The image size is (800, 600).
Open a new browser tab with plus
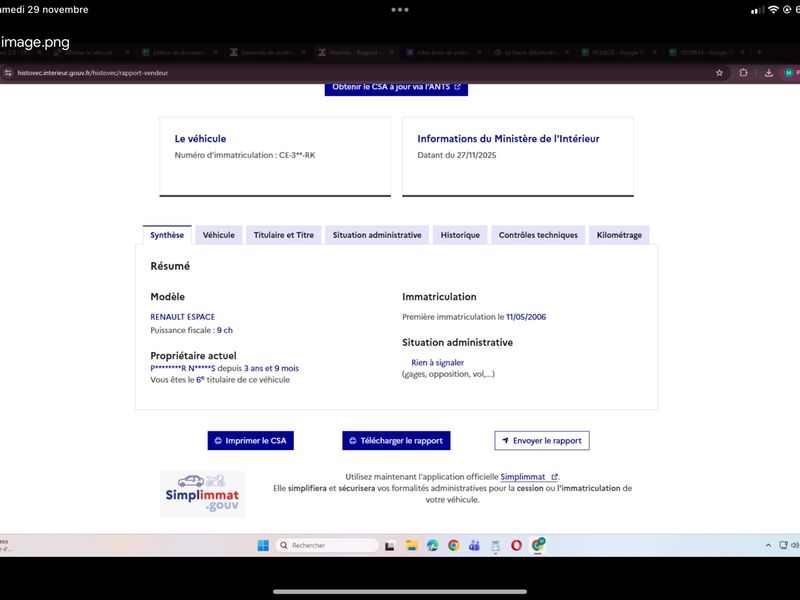point(759,52)
